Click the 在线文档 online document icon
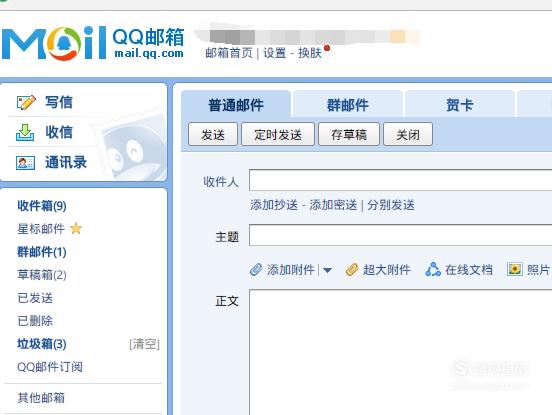 (x=433, y=270)
